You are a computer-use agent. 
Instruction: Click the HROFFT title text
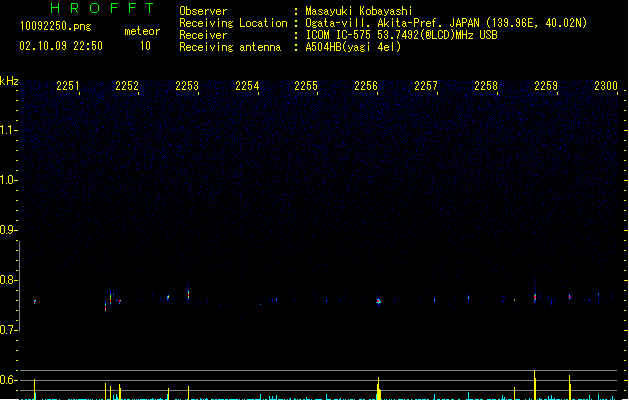(102, 8)
